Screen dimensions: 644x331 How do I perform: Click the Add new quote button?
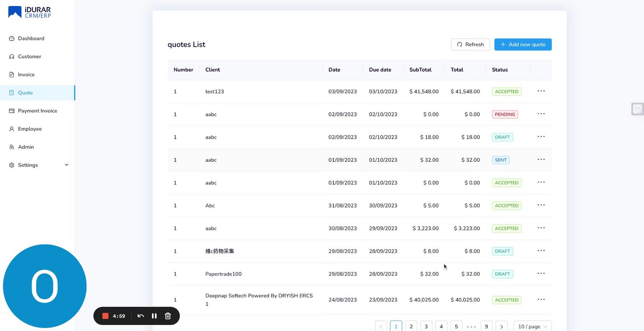(x=523, y=45)
